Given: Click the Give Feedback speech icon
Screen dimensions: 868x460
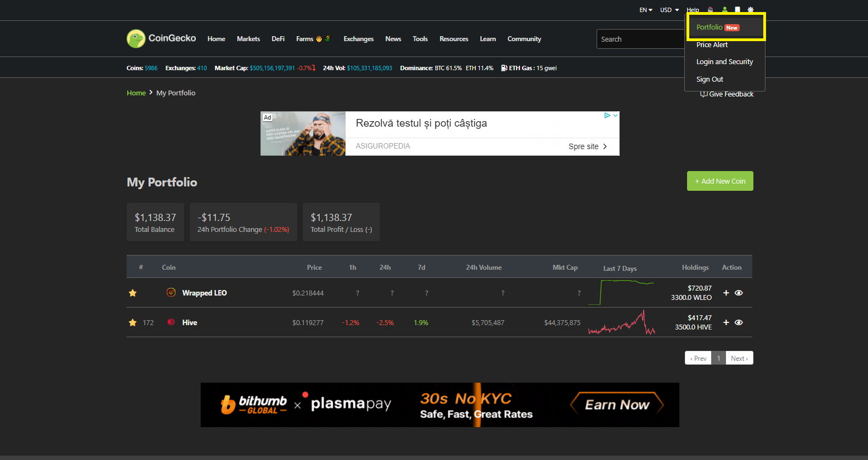Looking at the screenshot, I should click(704, 94).
